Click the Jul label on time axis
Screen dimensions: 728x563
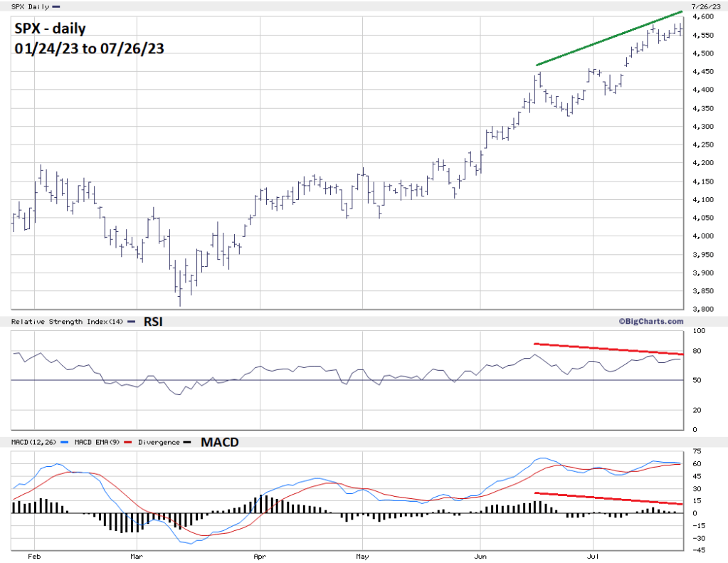tap(593, 558)
